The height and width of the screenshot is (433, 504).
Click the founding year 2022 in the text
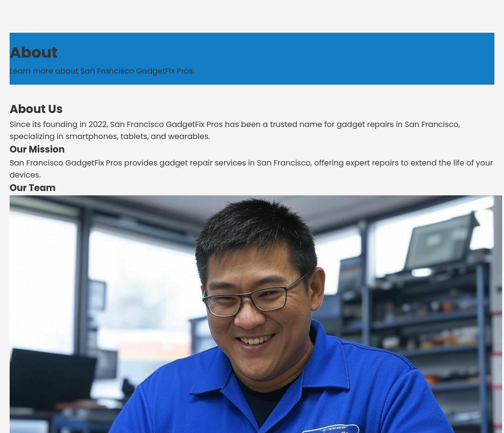click(x=98, y=124)
